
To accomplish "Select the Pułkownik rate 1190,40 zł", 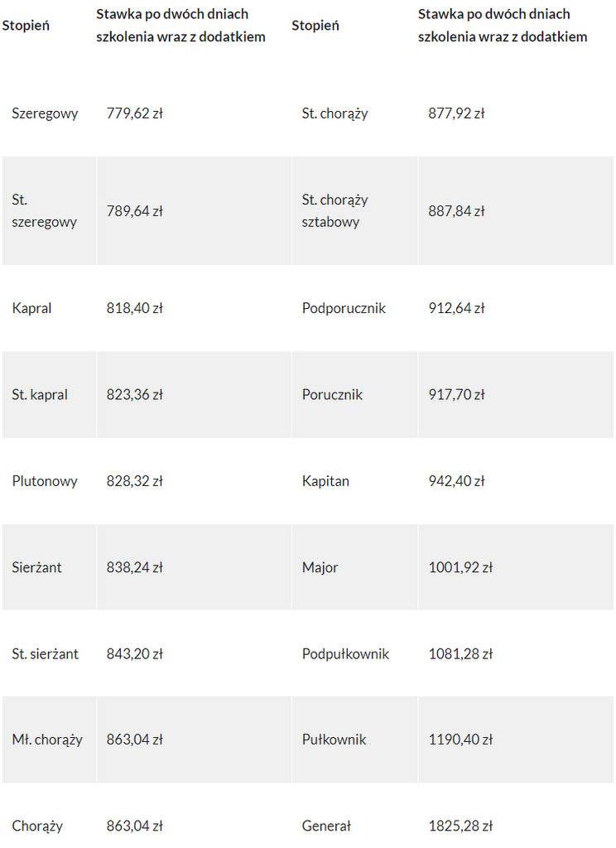I will pos(461,740).
